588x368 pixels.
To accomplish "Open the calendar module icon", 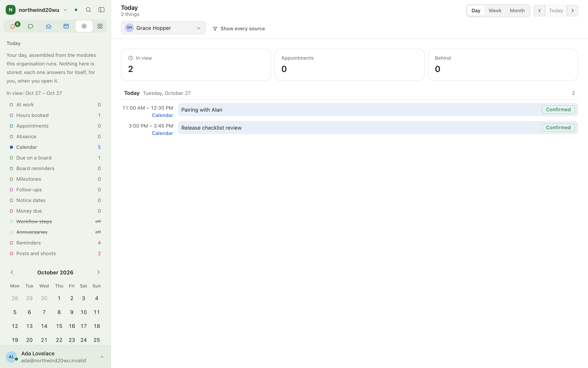I will coord(66,26).
